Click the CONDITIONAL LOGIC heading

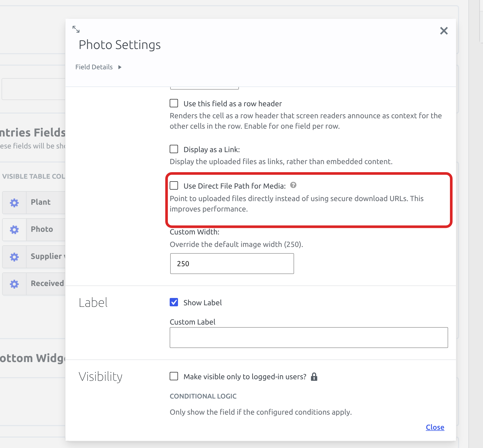click(203, 396)
